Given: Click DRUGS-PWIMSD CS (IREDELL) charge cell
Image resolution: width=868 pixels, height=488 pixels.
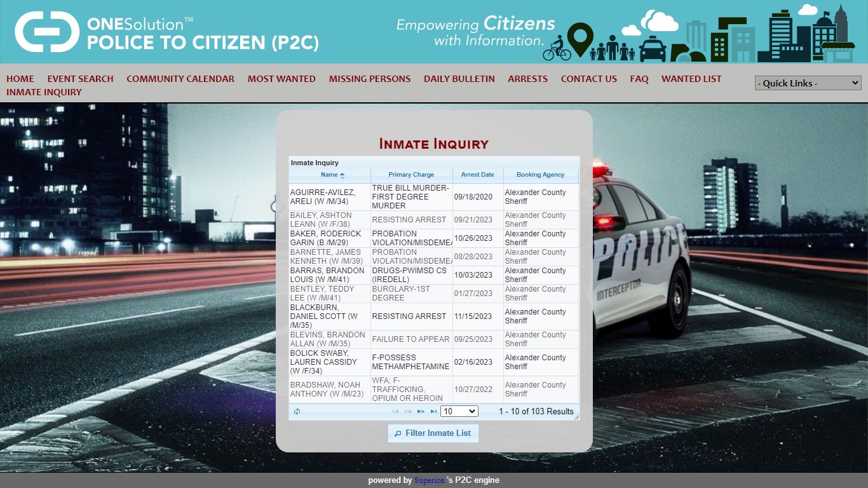Looking at the screenshot, I should click(411, 275).
